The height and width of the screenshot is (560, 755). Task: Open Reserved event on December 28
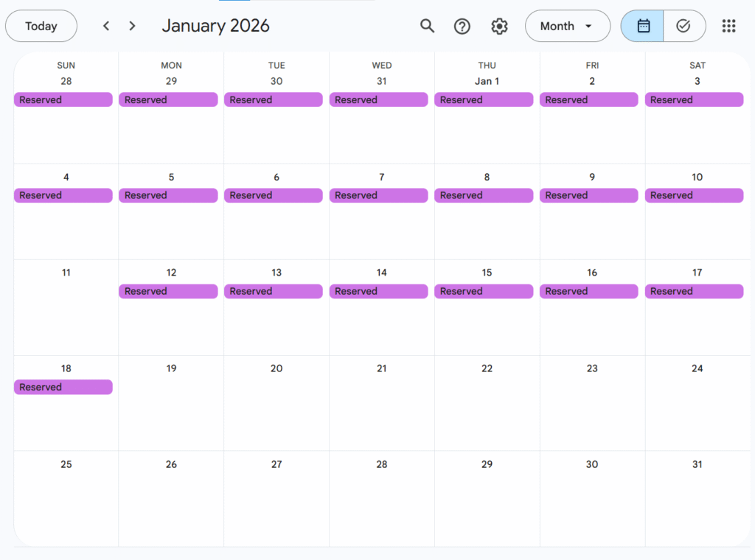(x=63, y=99)
